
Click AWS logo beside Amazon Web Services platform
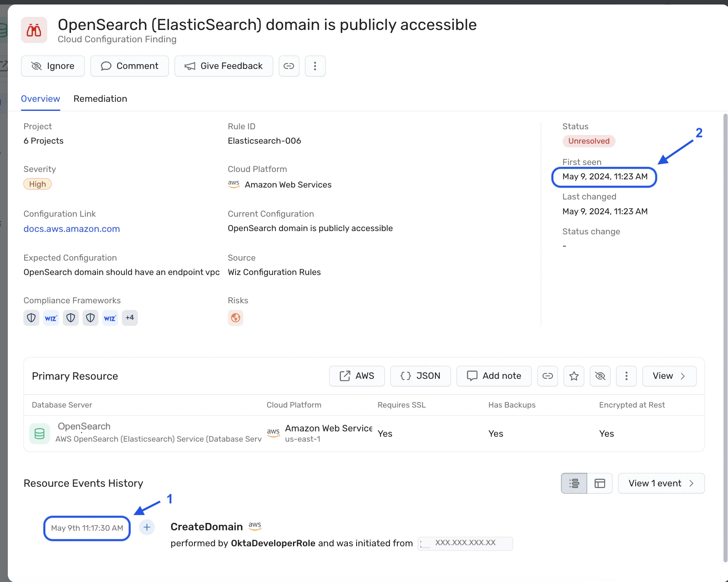coord(234,184)
